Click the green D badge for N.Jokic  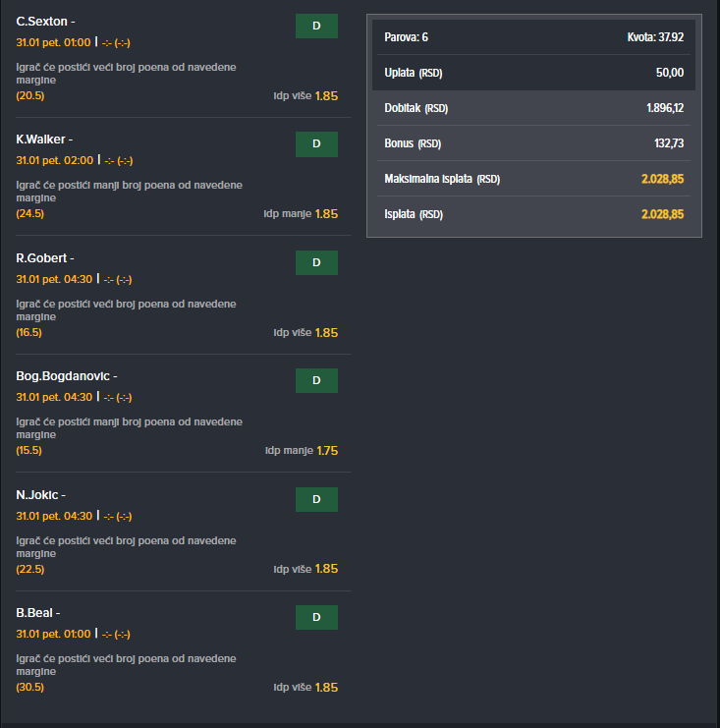(x=316, y=499)
